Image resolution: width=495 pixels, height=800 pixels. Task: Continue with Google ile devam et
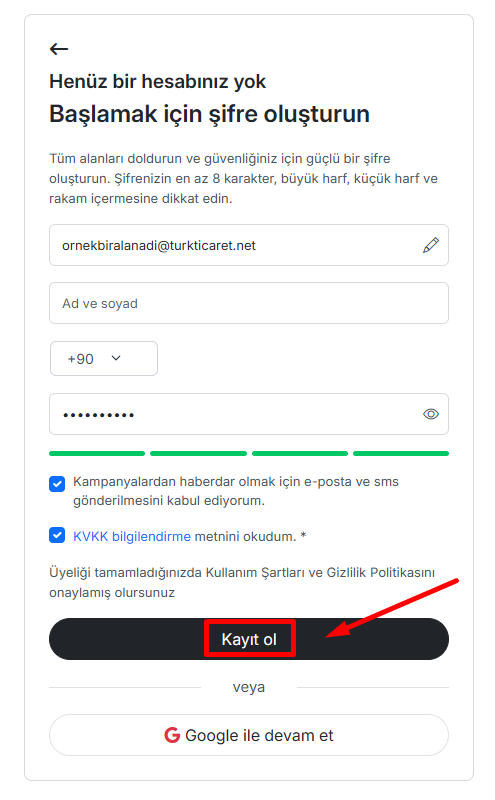[249, 735]
